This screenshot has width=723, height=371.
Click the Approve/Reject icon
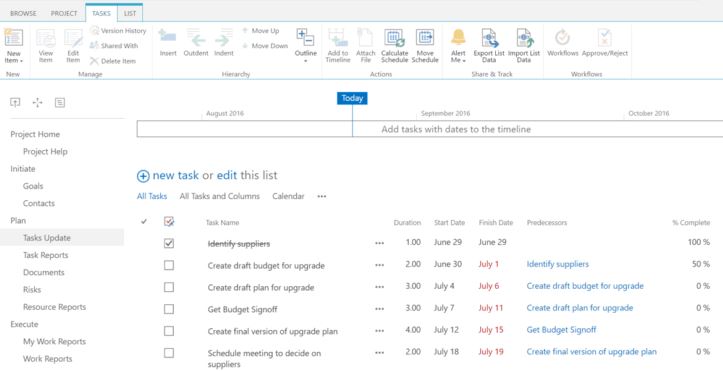click(604, 38)
